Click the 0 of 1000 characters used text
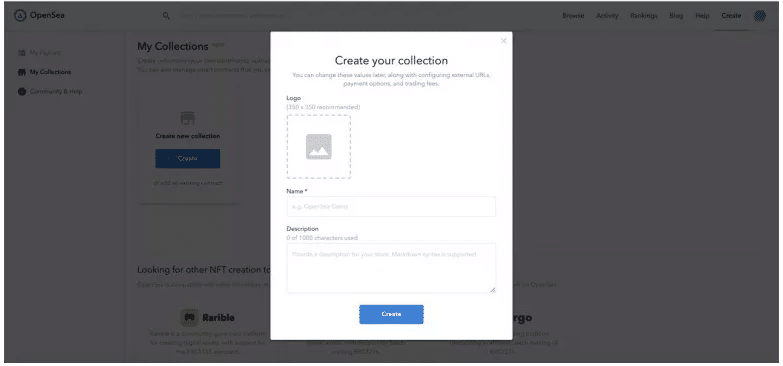This screenshot has width=783, height=366. 322,238
